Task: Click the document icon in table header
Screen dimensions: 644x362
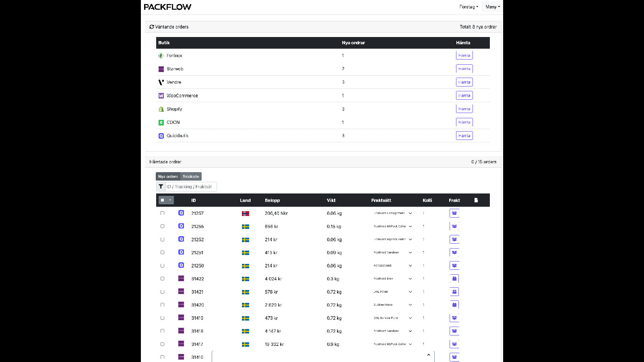Action: [x=476, y=200]
